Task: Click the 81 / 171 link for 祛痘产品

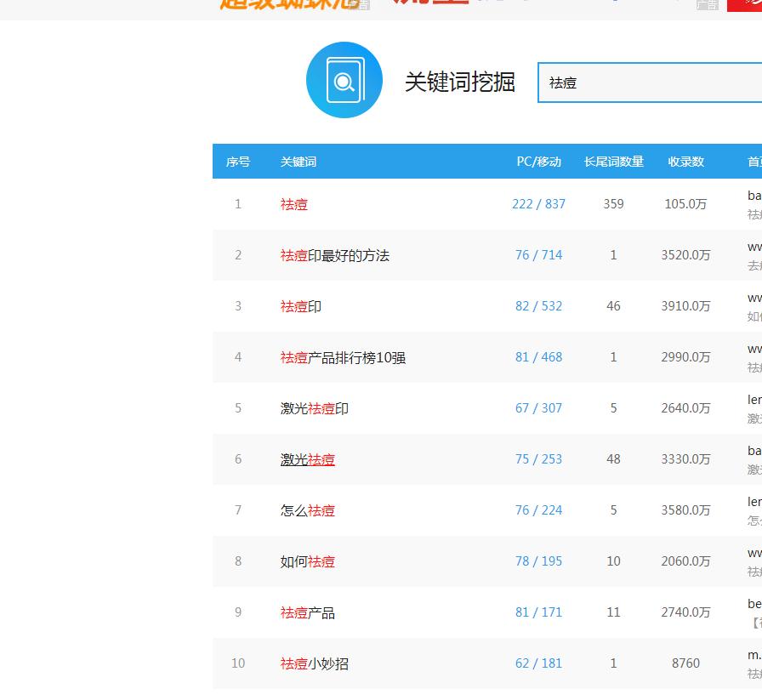Action: (x=538, y=612)
